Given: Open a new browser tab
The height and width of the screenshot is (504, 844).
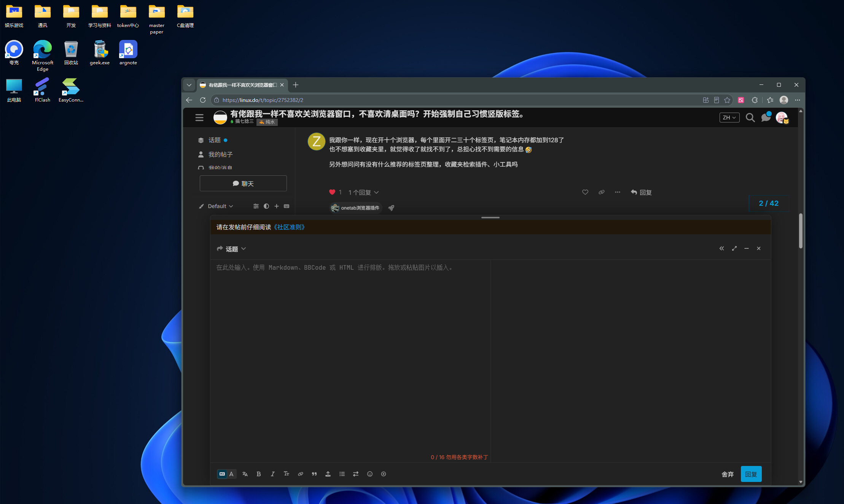Looking at the screenshot, I should click(x=296, y=85).
